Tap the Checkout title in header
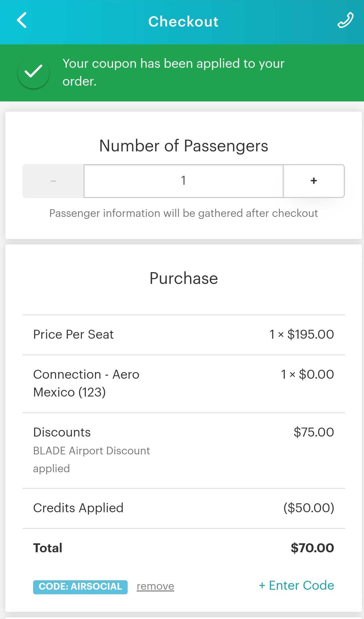The width and height of the screenshot is (364, 619). [x=183, y=21]
